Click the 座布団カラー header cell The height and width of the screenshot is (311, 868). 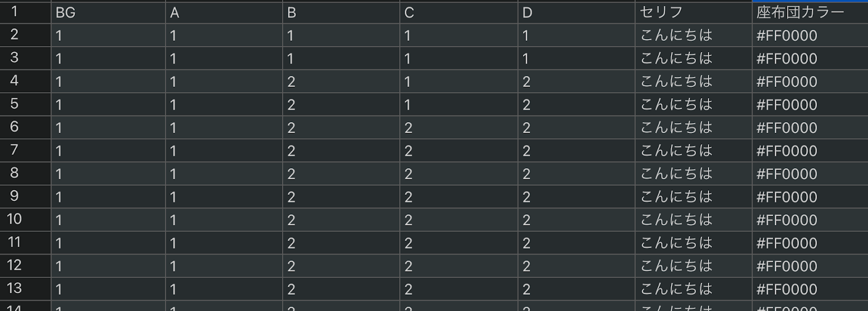(809, 12)
